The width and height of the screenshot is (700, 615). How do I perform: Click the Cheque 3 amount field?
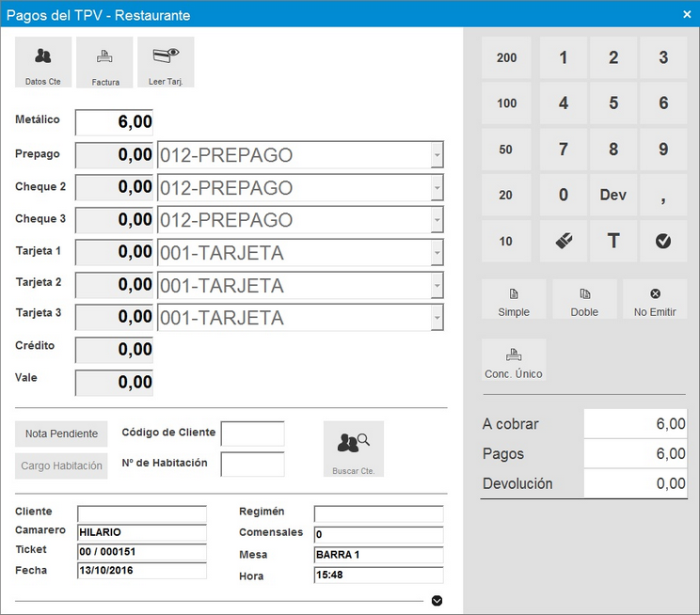click(114, 220)
